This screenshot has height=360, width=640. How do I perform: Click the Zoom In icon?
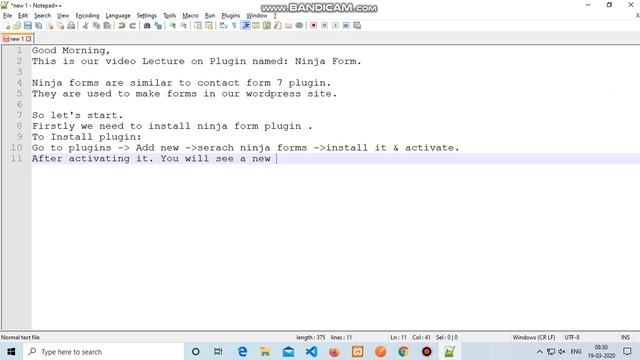tap(173, 26)
